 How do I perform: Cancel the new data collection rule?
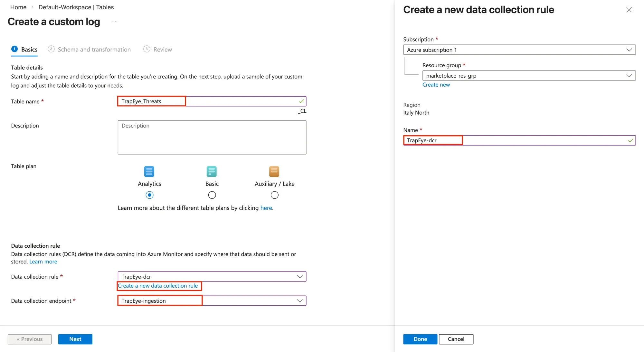pos(456,339)
